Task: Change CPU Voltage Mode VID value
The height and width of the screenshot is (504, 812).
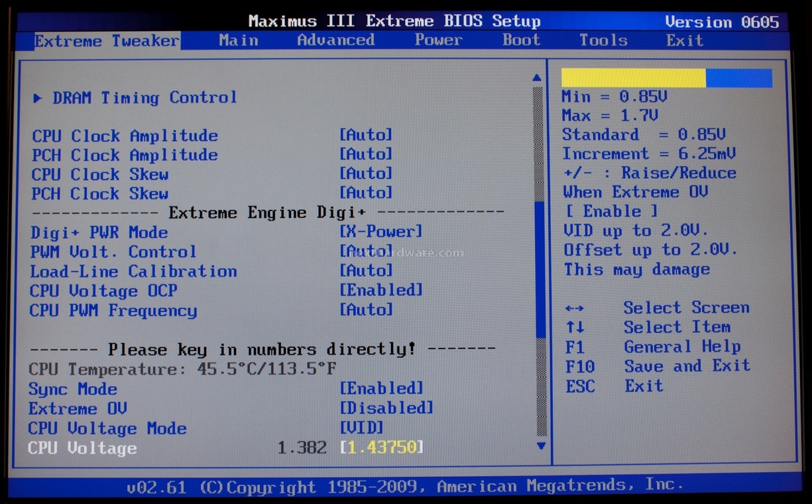Action: [x=361, y=427]
